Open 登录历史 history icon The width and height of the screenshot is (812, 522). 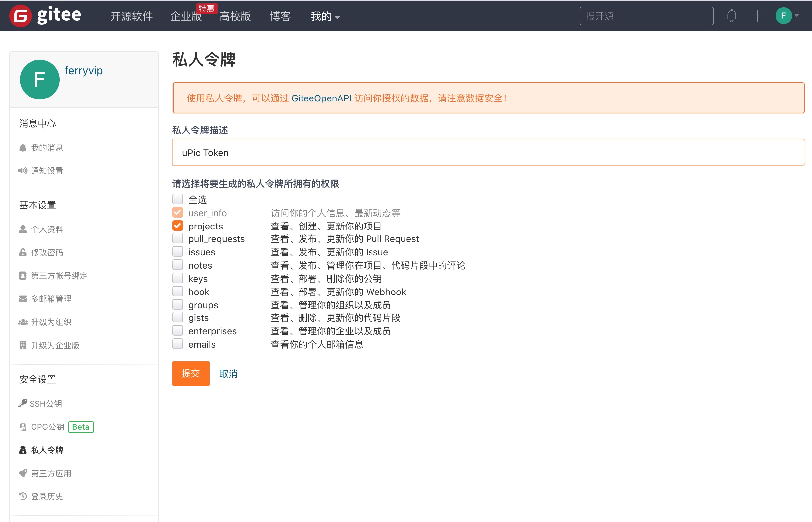(x=23, y=496)
